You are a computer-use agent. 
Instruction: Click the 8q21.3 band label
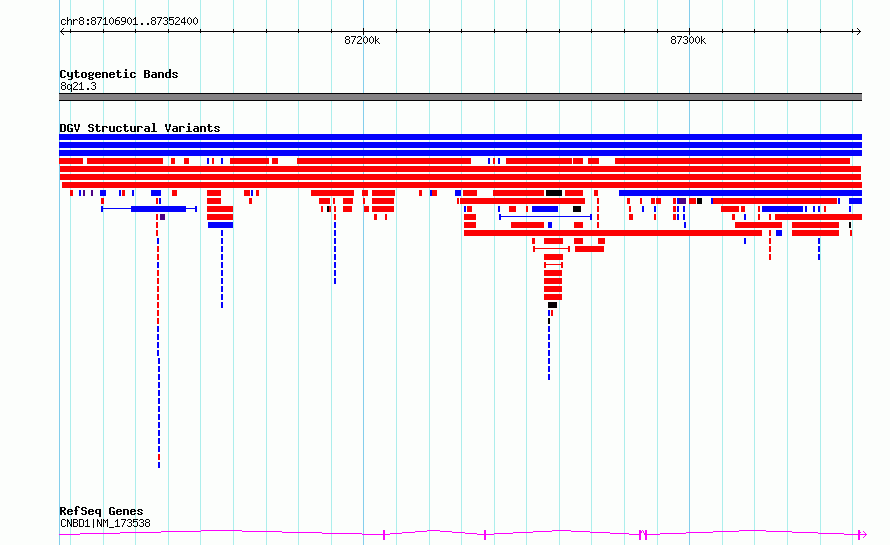[x=78, y=87]
